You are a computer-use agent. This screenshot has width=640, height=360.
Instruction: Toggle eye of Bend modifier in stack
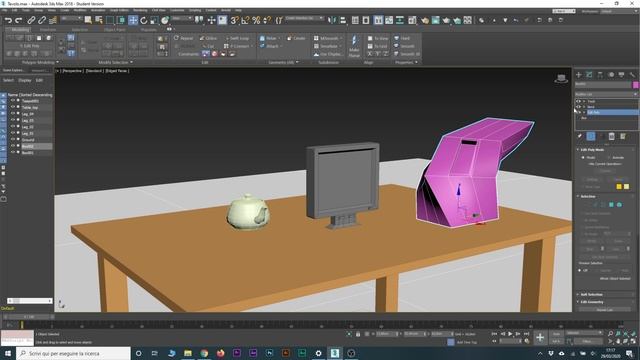[x=578, y=107]
